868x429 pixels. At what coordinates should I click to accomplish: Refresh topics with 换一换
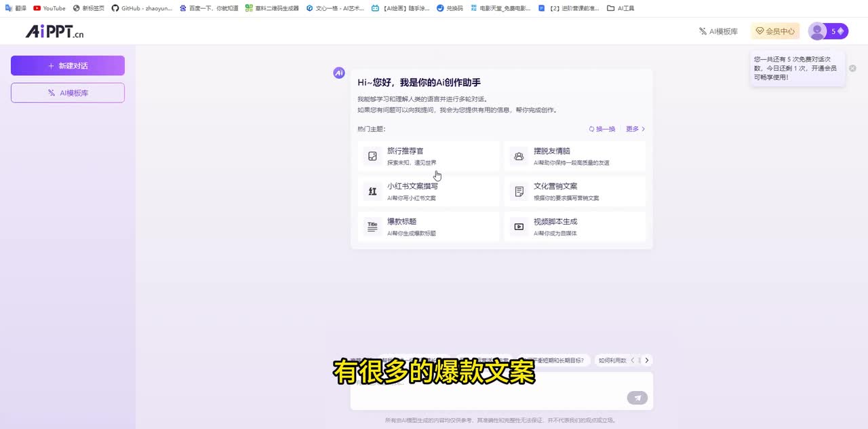(x=602, y=129)
